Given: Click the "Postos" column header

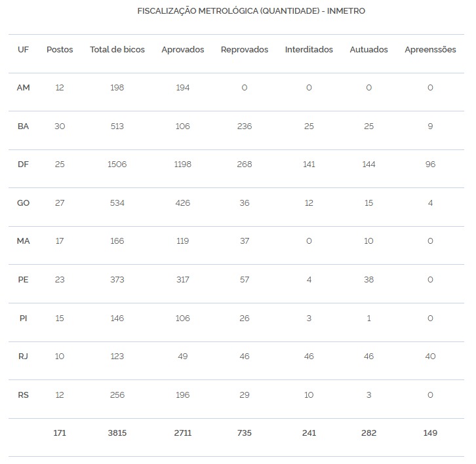Looking at the screenshot, I should pos(60,50).
